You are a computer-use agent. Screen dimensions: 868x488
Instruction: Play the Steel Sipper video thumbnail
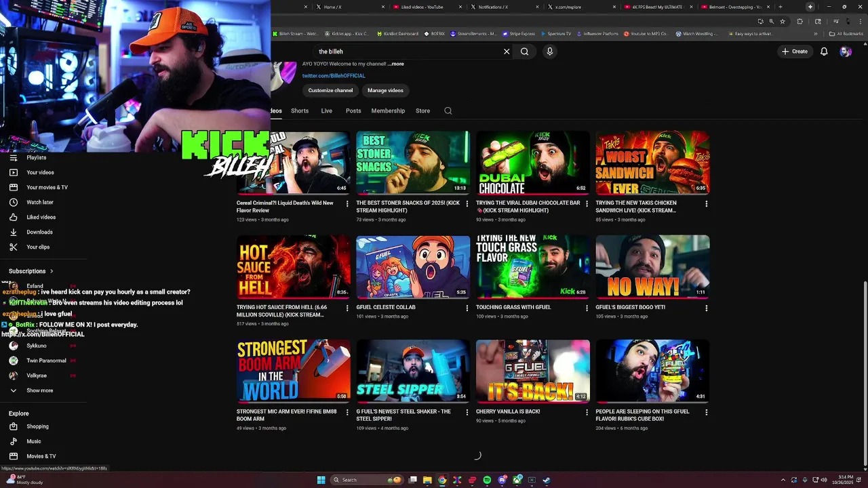413,371
